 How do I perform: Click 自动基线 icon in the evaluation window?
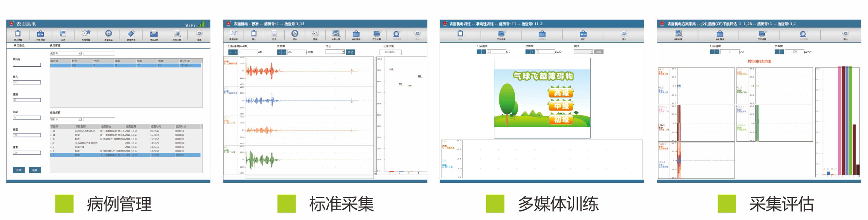(720, 34)
